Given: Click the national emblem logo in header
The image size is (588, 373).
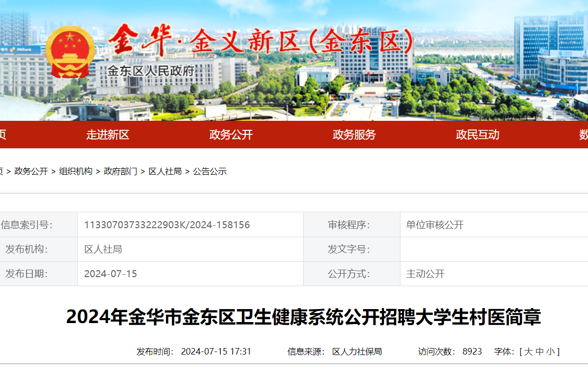Looking at the screenshot, I should click(x=70, y=52).
